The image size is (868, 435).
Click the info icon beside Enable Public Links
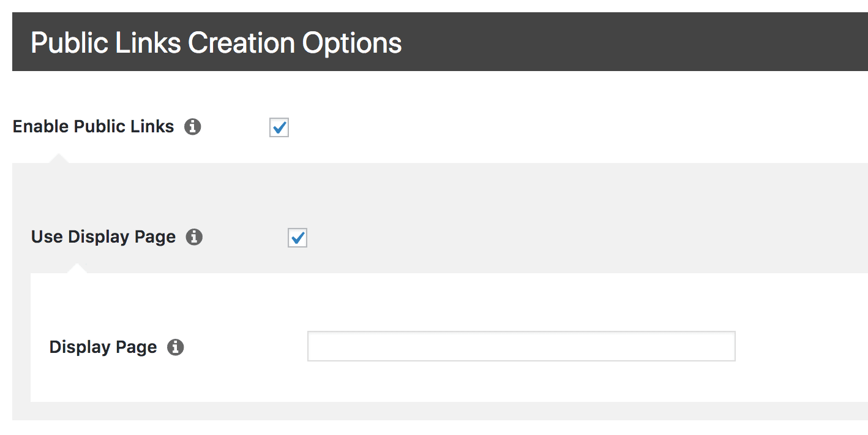pos(193,127)
